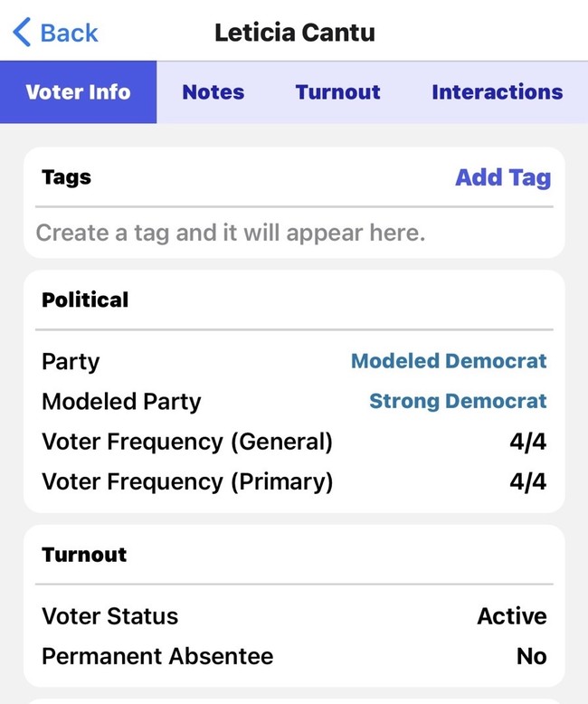Tap the Voter Frequency (General) label
Screen dimensions: 588x704
(187, 442)
